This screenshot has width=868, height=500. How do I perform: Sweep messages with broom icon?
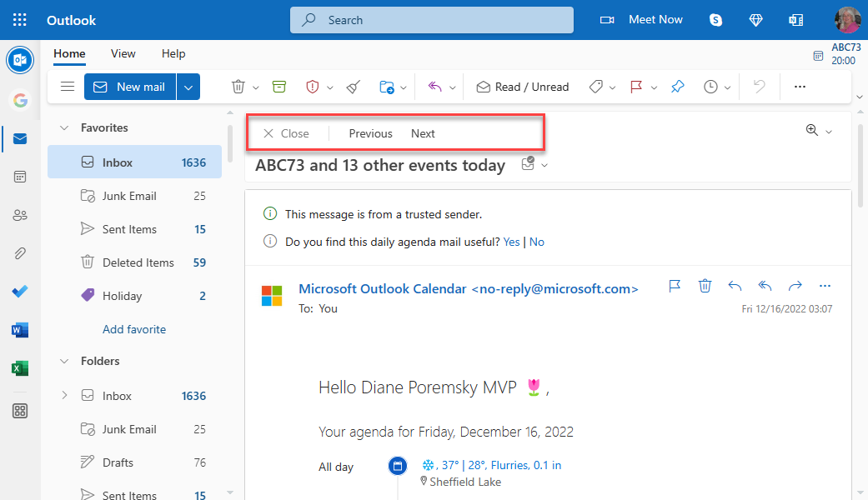click(354, 87)
